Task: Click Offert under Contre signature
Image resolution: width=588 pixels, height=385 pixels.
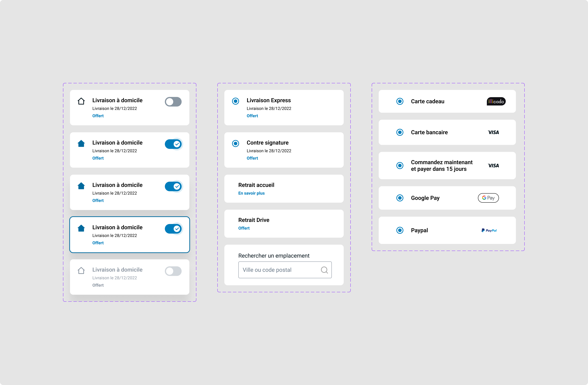Action: point(252,158)
